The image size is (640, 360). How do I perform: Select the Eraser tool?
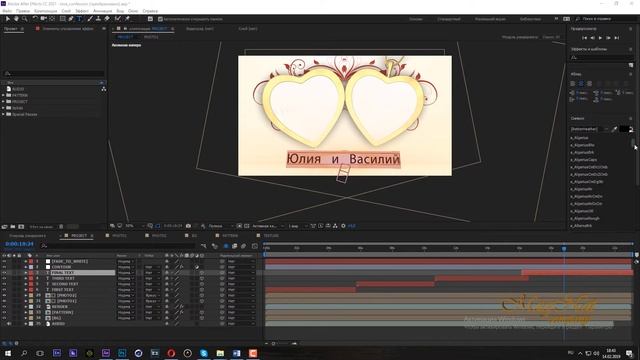point(107,19)
